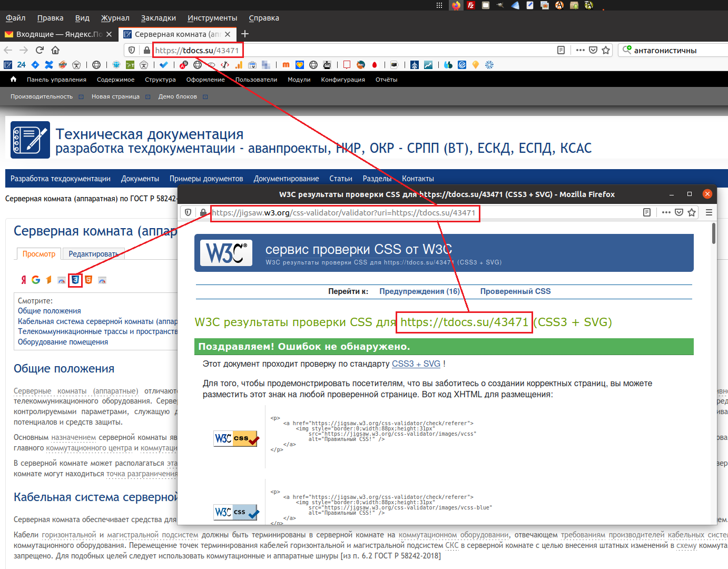Open the GIMP icon in the top panel
Viewport: 728px width, 569px height.
[500, 5]
